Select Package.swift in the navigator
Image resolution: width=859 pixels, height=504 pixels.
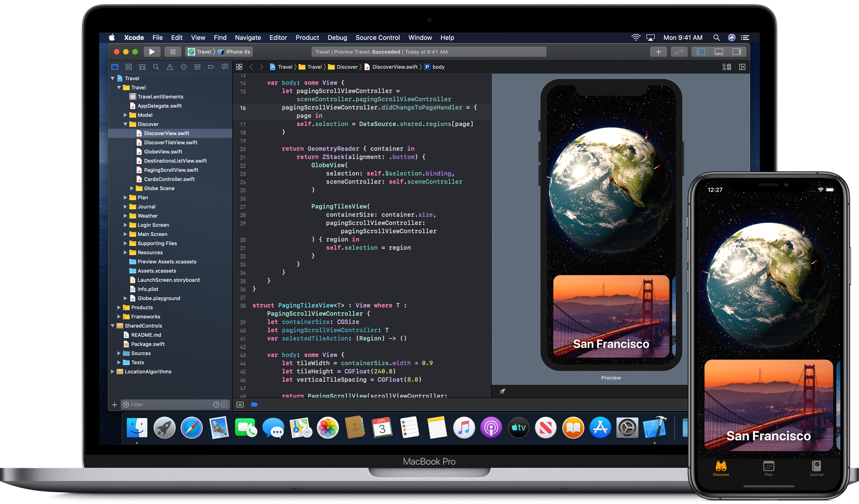click(148, 344)
